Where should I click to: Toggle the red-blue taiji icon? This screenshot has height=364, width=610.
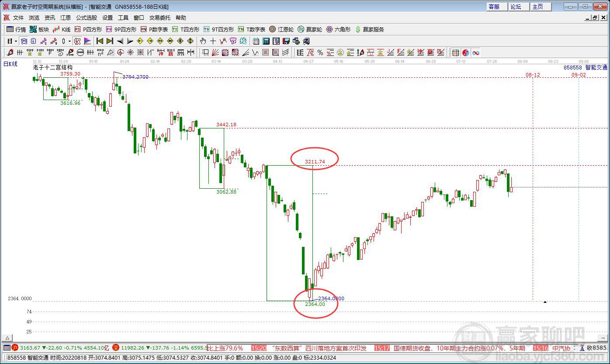pos(465,52)
